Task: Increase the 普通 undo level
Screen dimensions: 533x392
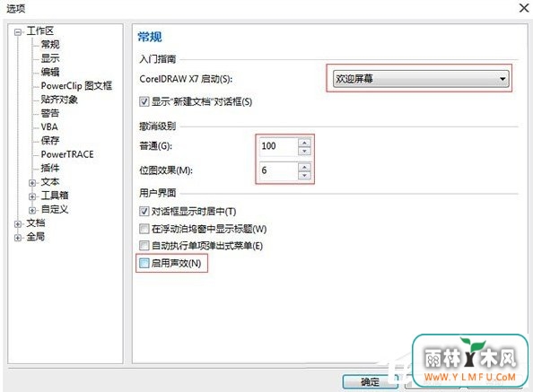Action: [304, 143]
